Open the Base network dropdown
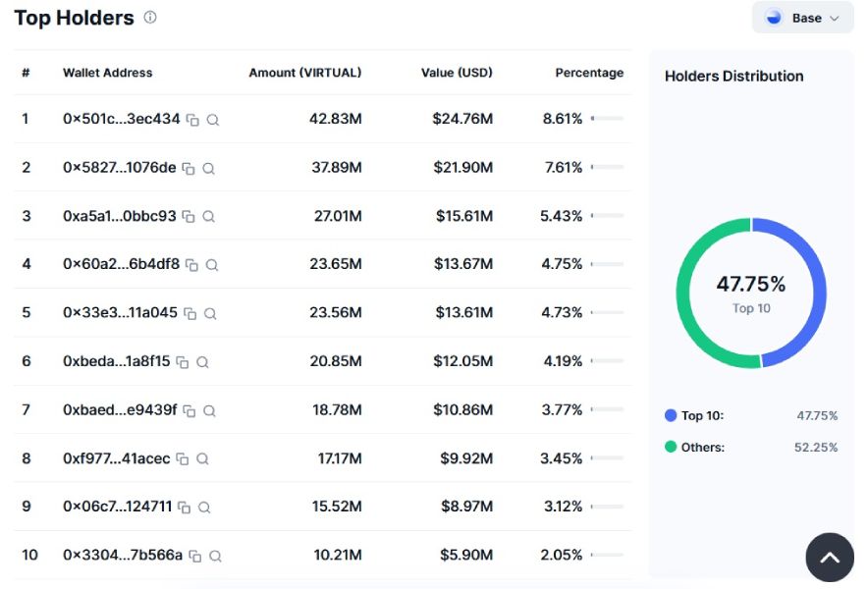868x589 pixels. tap(802, 18)
